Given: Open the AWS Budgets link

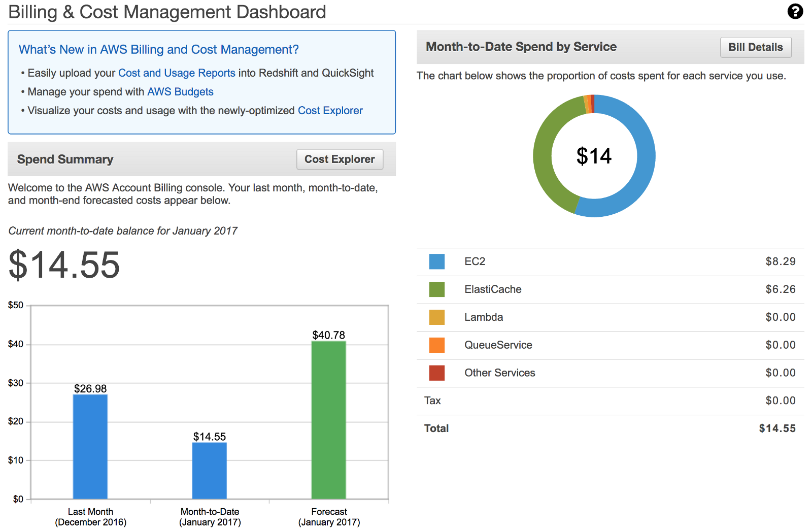Looking at the screenshot, I should point(180,92).
